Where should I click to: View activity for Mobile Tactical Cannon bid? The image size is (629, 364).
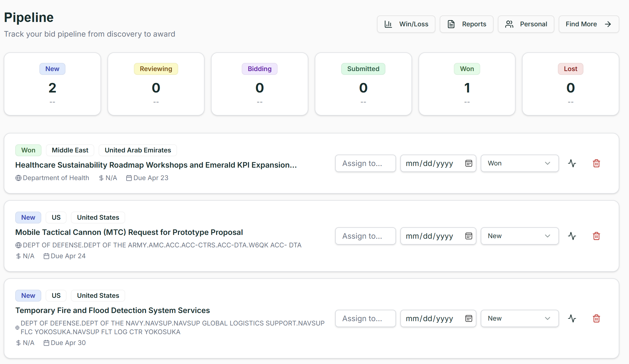[x=572, y=236]
